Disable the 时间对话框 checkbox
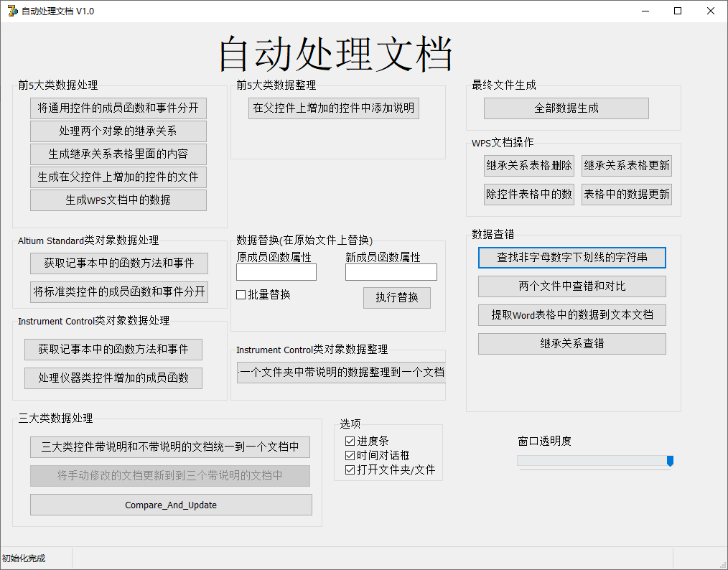Screen dimensions: 728x570 point(350,457)
